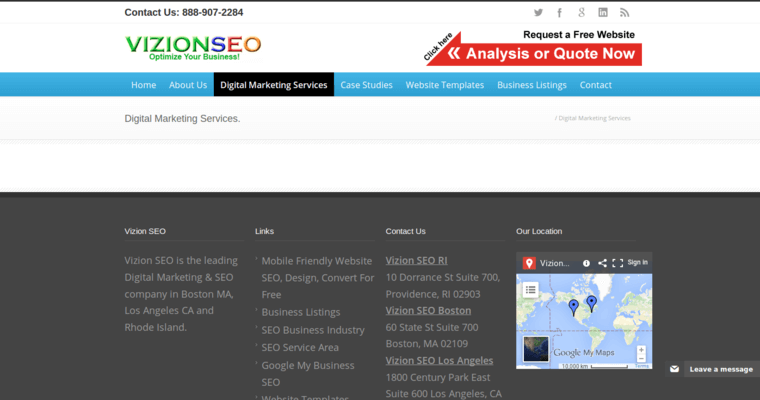Click Digital Marketing Services breadcrumb
The image size is (760, 400).
(594, 118)
